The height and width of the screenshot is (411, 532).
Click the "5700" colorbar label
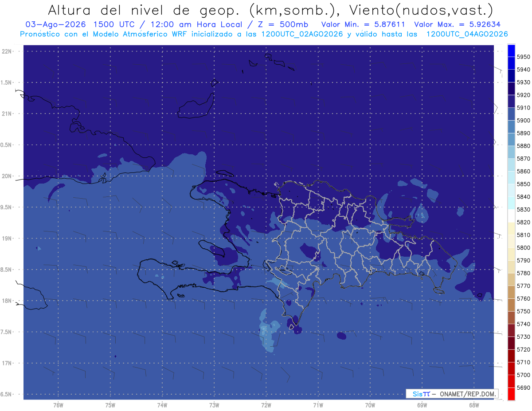pos(524,375)
